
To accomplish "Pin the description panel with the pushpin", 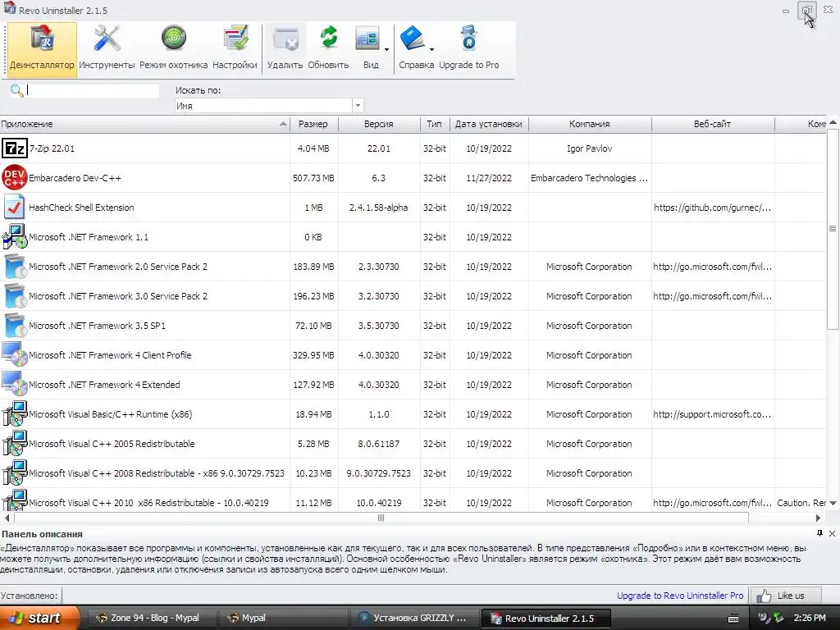I will point(819,533).
